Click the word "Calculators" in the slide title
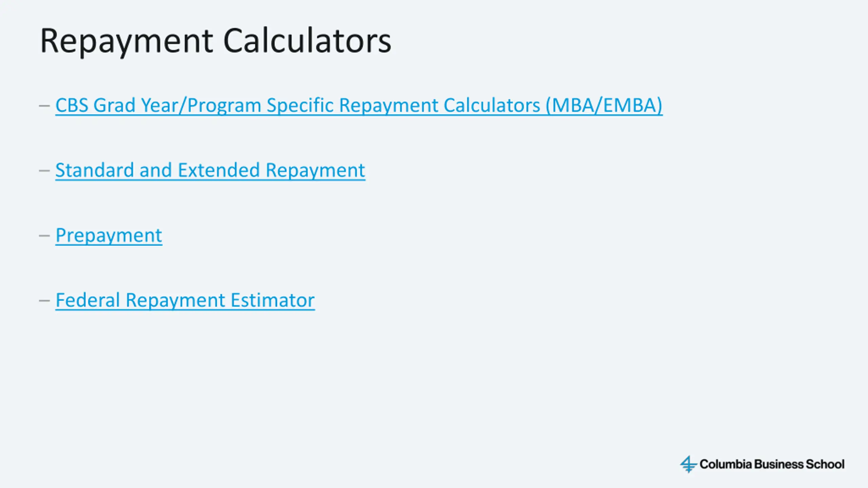Screen dimensions: 868x488 [x=307, y=41]
